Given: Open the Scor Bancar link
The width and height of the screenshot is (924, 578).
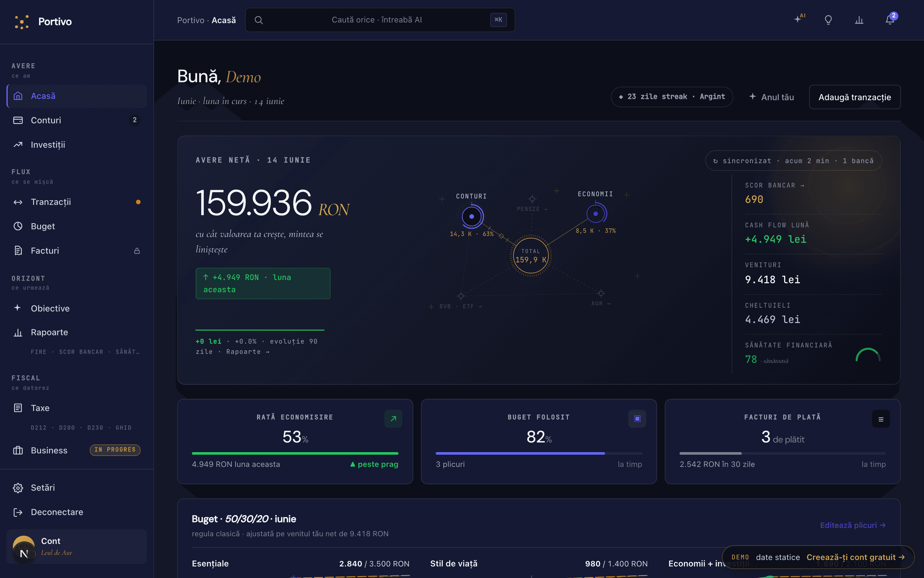Looking at the screenshot, I should pos(775,185).
